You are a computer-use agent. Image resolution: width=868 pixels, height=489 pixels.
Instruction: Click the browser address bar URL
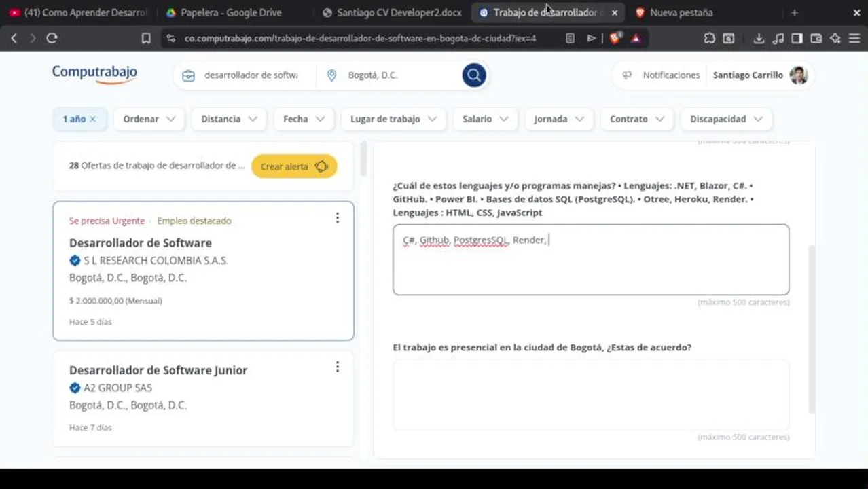click(360, 39)
